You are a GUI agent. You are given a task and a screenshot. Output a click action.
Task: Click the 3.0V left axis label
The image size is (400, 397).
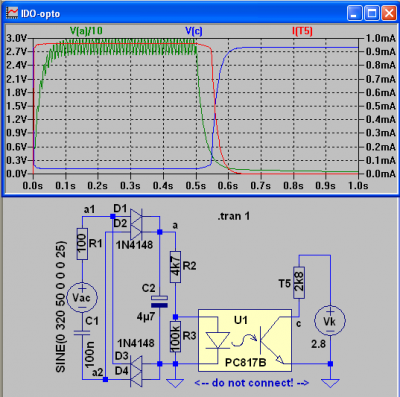click(x=16, y=38)
